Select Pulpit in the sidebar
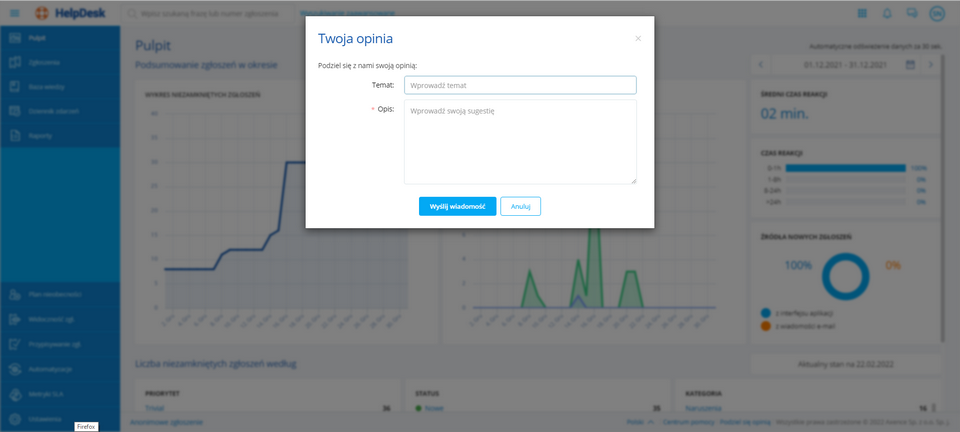960x432 pixels. click(38, 38)
